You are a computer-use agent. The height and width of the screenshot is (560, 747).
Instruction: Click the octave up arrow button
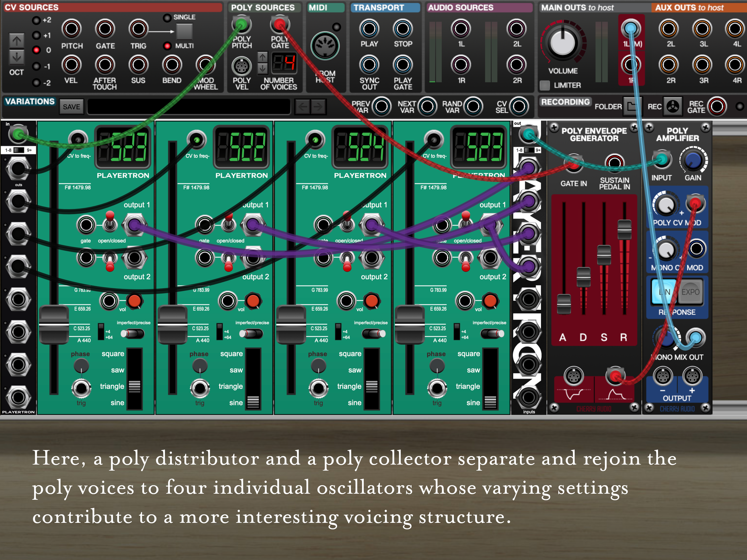point(17,41)
